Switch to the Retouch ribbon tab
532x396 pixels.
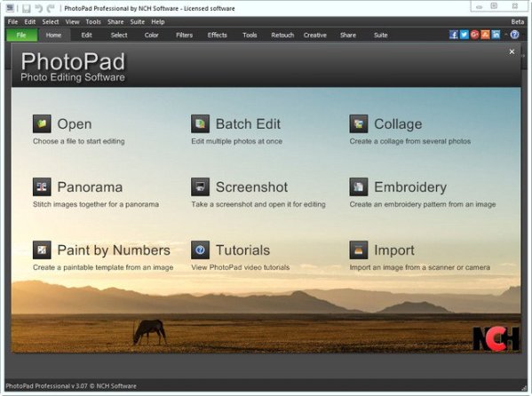[x=282, y=35]
